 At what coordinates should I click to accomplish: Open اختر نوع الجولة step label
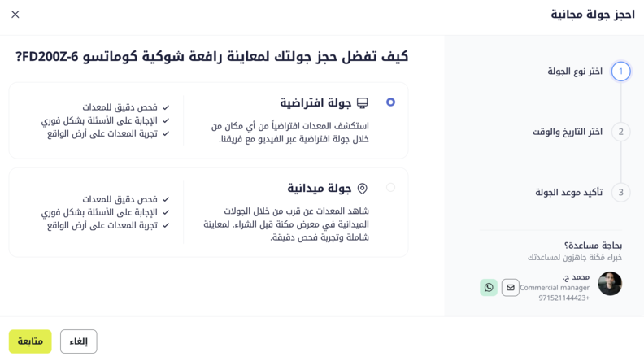(575, 72)
